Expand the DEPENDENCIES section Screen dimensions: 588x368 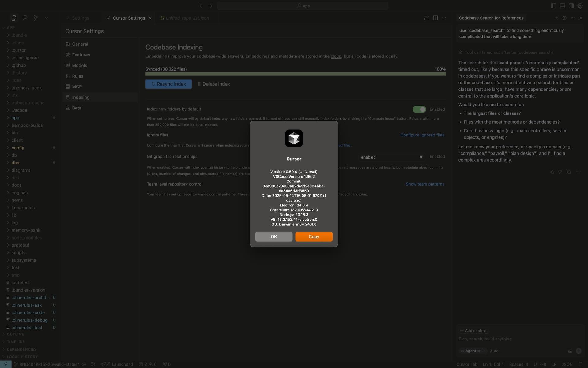click(x=21, y=349)
